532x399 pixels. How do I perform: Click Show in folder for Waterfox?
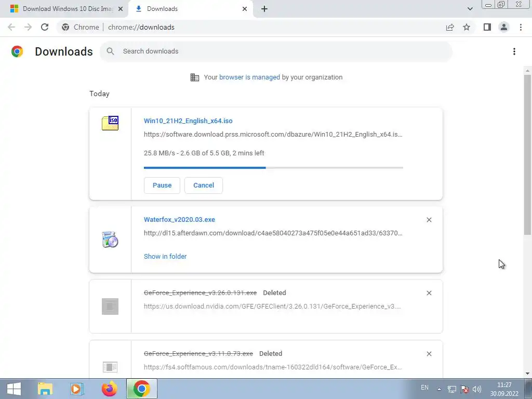click(165, 257)
